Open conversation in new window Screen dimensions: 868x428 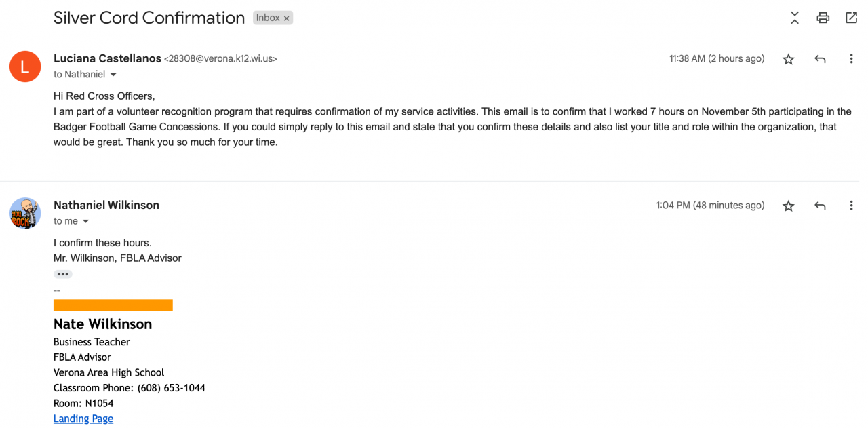click(851, 18)
